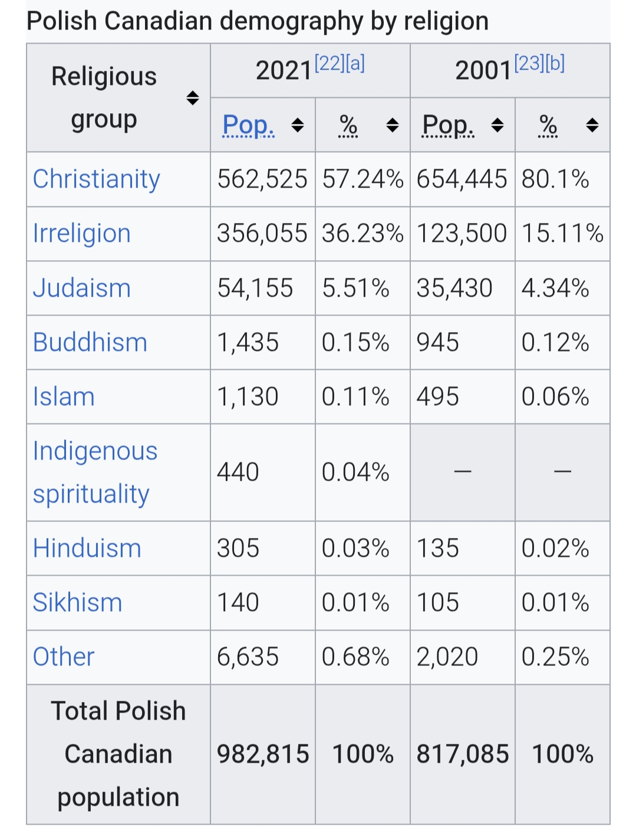
Task: Click the Judaism link
Action: [x=81, y=288]
